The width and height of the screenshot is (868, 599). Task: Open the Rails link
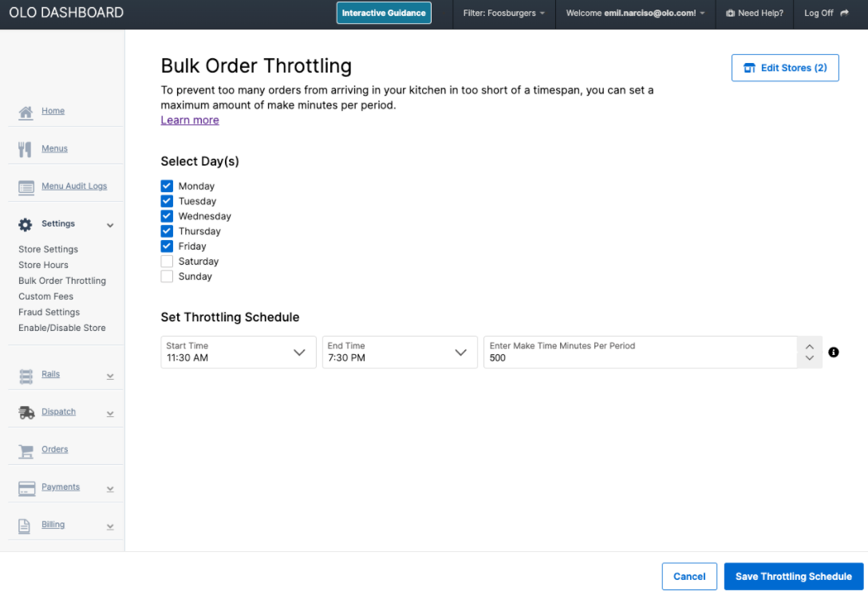(50, 374)
